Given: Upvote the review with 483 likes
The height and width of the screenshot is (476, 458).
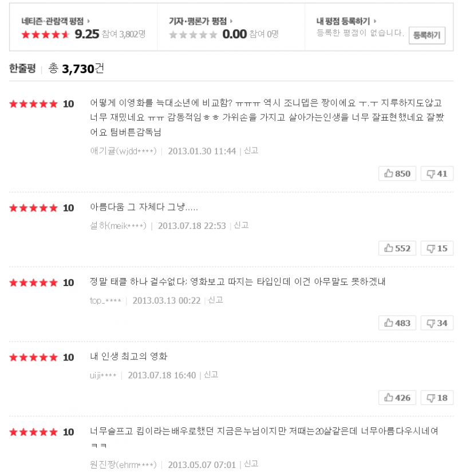Looking at the screenshot, I should coord(398,323).
